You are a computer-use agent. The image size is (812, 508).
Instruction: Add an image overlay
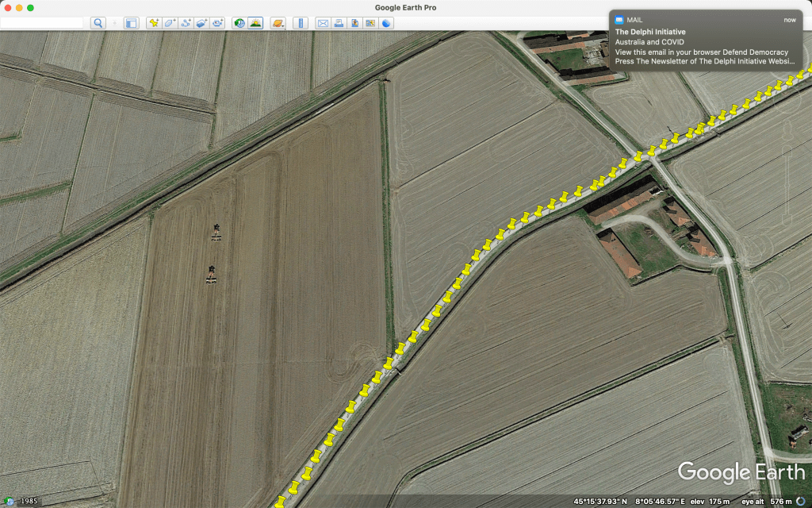pyautogui.click(x=201, y=23)
